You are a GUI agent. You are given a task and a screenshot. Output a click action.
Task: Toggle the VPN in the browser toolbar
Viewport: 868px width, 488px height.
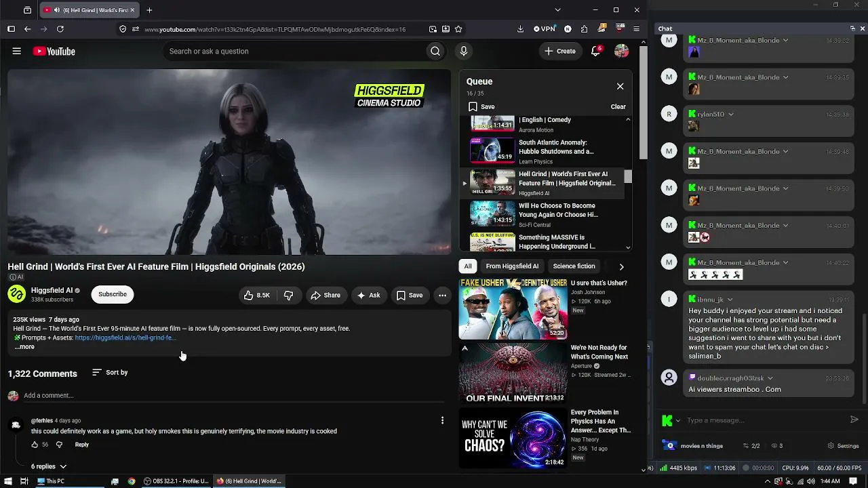point(545,29)
